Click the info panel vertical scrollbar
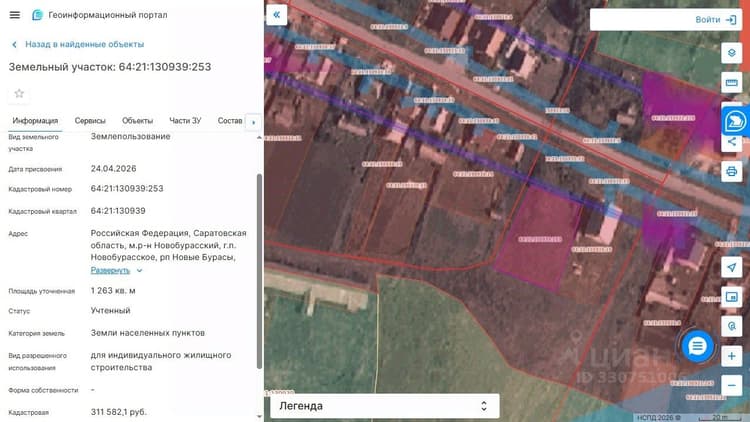750x422 pixels. point(260,271)
